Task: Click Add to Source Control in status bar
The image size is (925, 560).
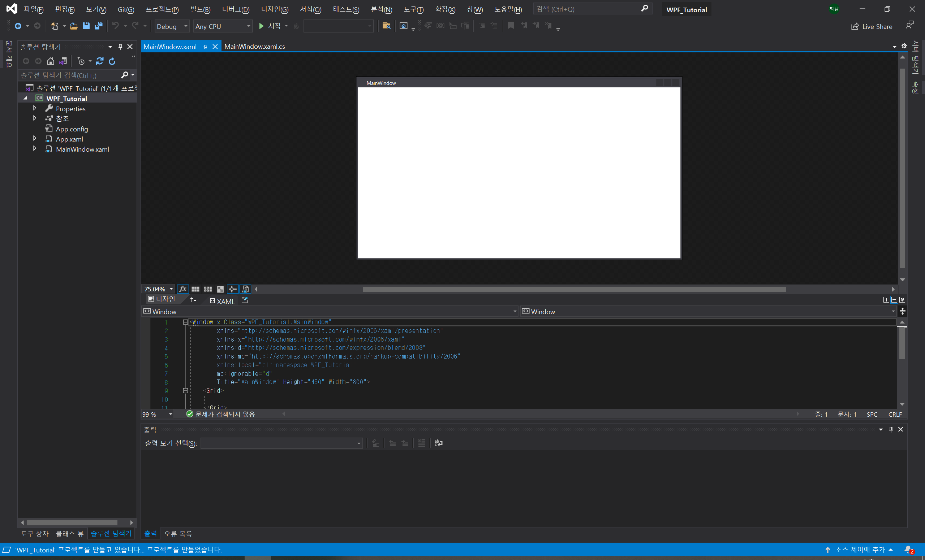Action: 860,550
